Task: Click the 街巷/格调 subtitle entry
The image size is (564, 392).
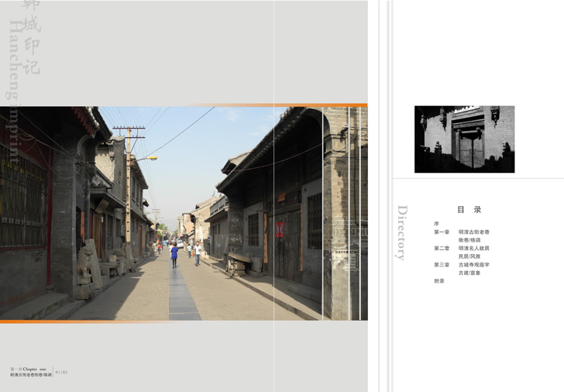Action: (x=469, y=240)
